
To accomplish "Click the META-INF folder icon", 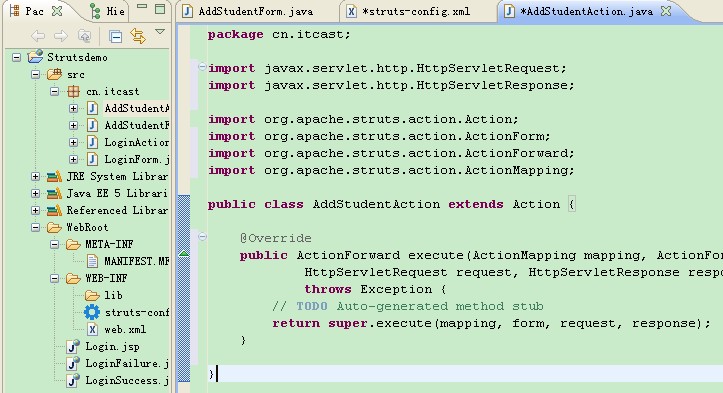I will click(x=73, y=244).
